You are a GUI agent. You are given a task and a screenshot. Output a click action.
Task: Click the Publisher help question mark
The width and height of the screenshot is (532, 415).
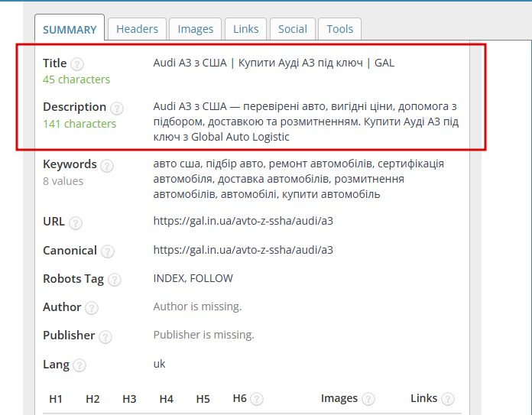(x=105, y=337)
